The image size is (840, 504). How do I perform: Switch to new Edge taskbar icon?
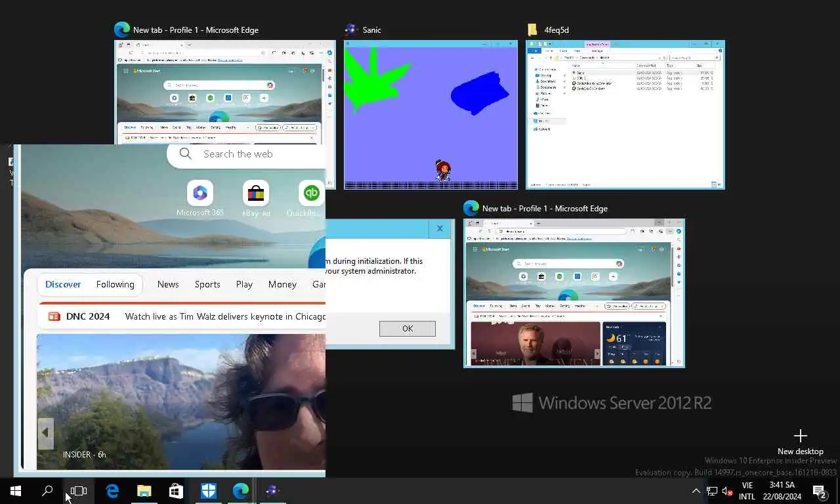[x=240, y=491]
